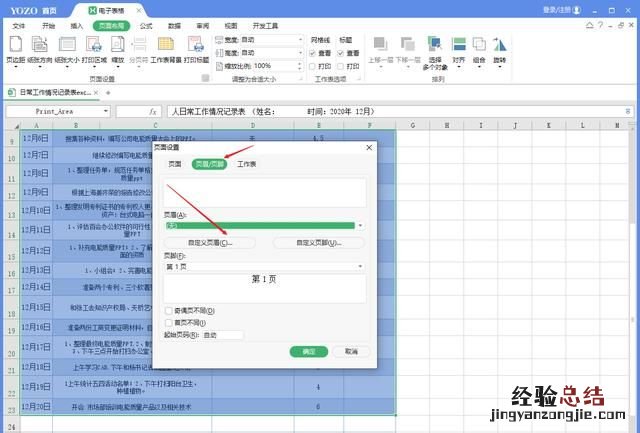
Task: Enable 奇偶页不同 checkbox
Action: pos(168,311)
